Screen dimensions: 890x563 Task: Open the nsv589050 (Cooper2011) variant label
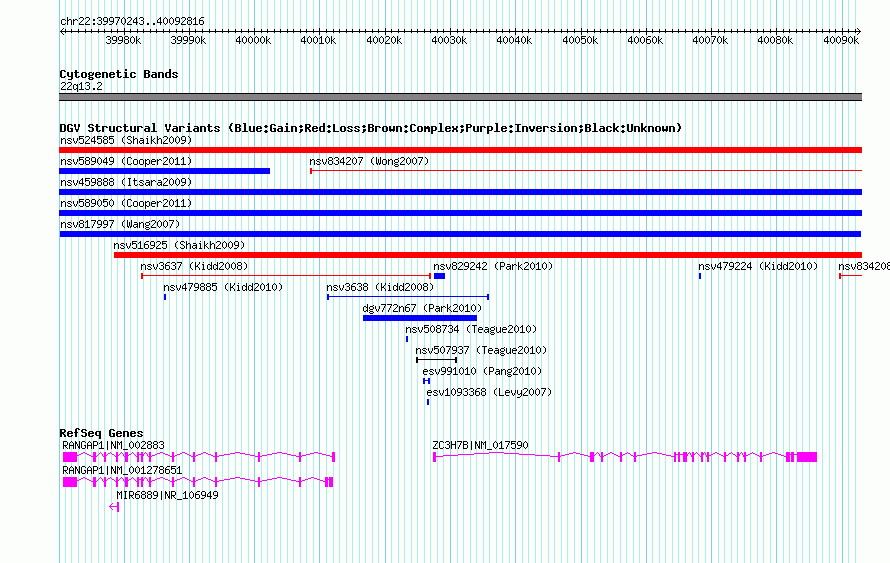point(126,203)
